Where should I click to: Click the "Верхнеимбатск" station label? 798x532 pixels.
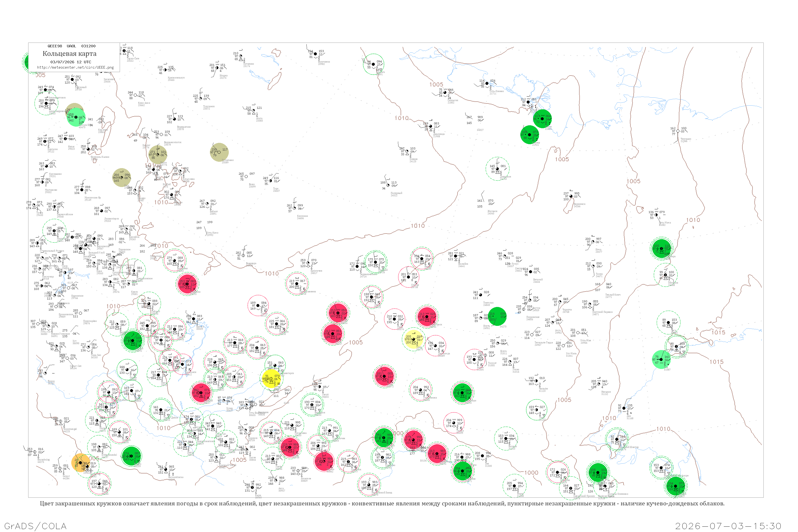173,143
